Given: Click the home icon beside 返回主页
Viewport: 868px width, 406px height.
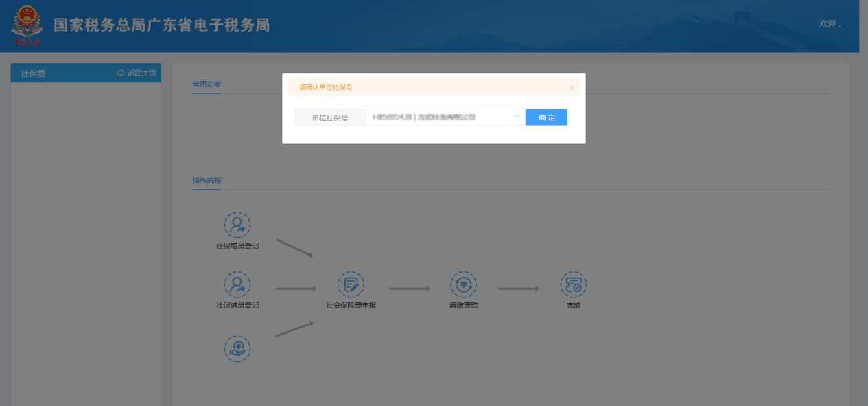Looking at the screenshot, I should coord(121,73).
